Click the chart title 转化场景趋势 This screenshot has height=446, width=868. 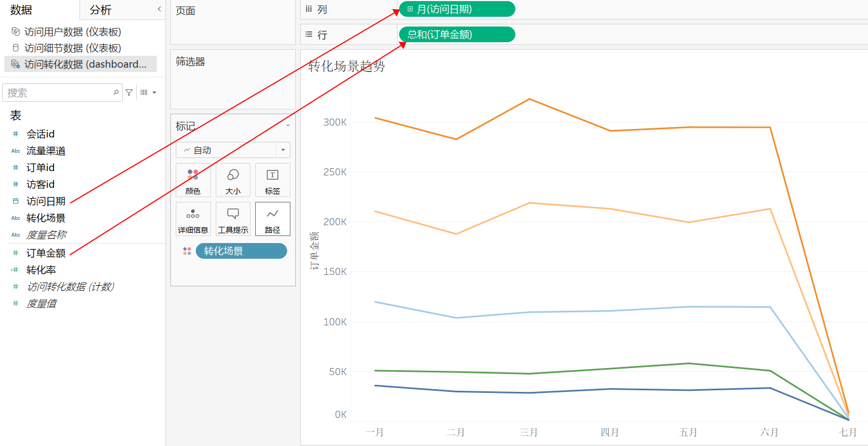347,66
